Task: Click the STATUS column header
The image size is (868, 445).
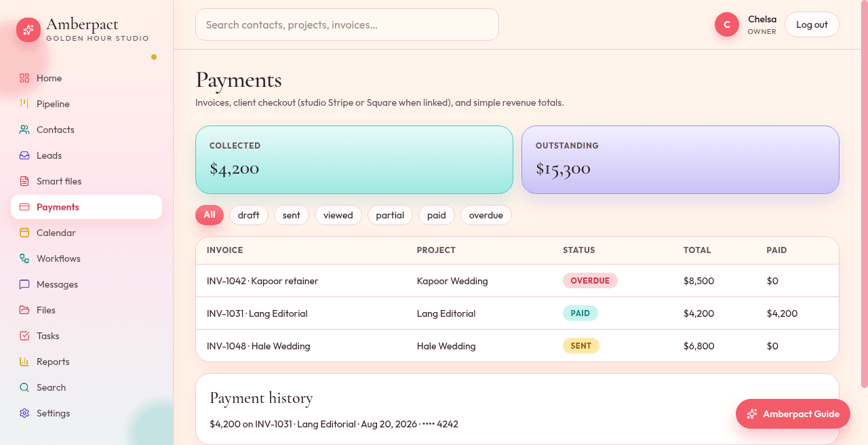Action: [x=579, y=250]
